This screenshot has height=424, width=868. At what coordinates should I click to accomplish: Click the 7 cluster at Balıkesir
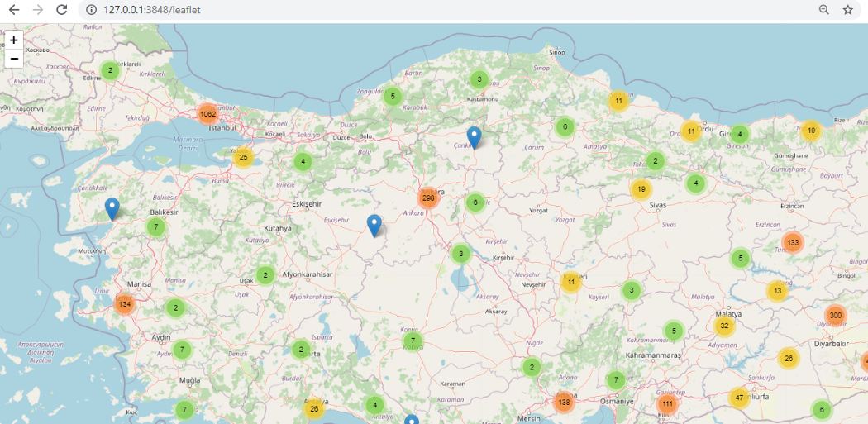pyautogui.click(x=156, y=227)
